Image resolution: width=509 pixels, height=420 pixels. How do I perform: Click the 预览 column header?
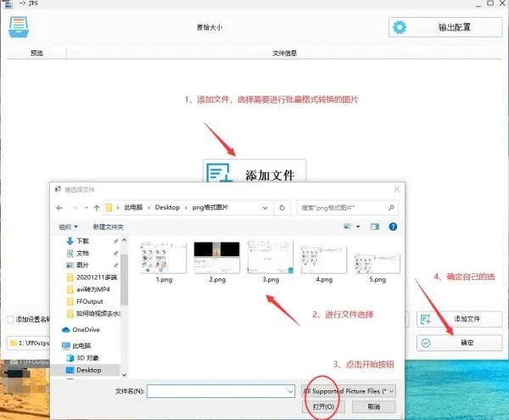click(x=36, y=53)
